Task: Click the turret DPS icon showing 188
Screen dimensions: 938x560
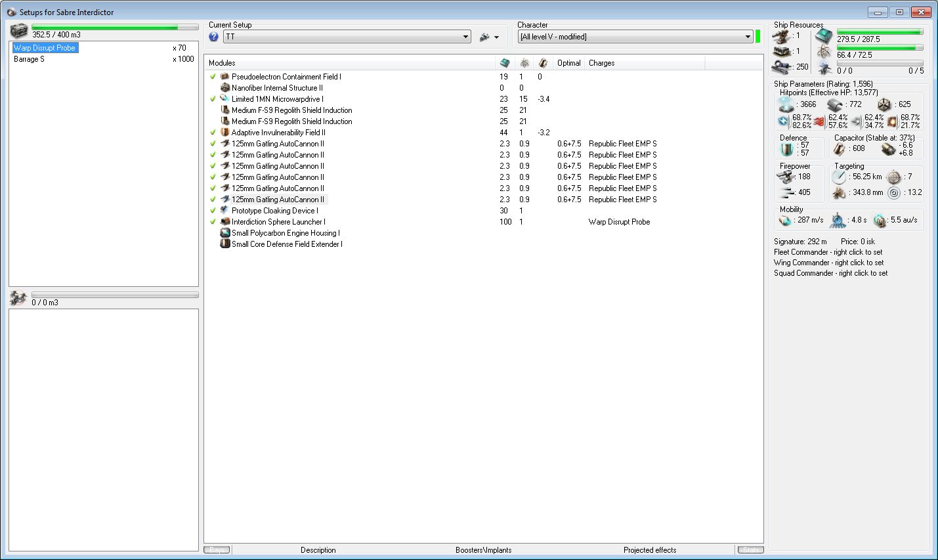Action: pos(786,177)
